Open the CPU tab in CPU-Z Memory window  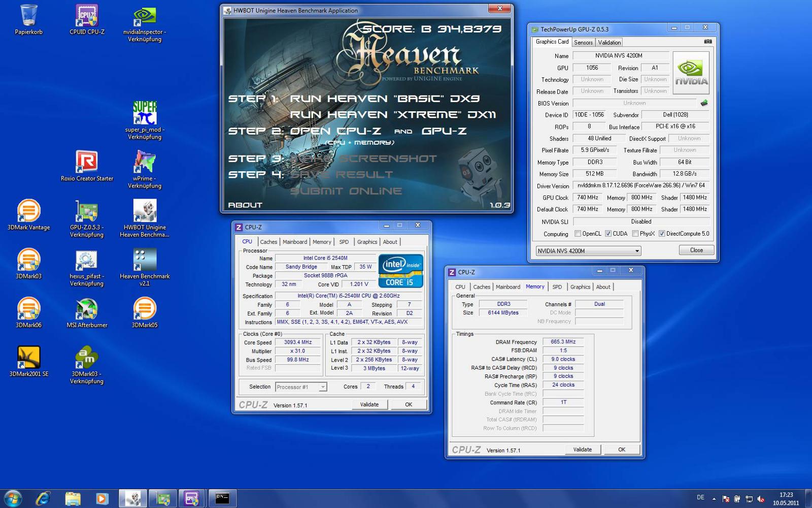click(460, 287)
